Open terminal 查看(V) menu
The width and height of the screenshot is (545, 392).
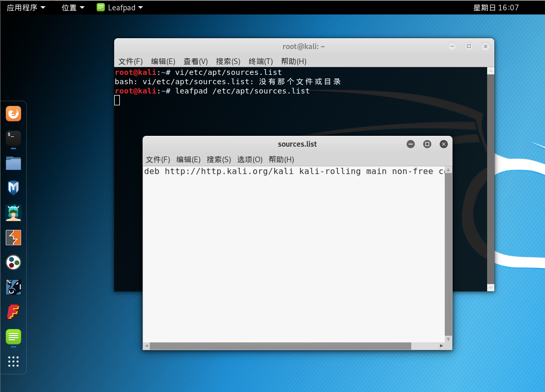point(196,61)
